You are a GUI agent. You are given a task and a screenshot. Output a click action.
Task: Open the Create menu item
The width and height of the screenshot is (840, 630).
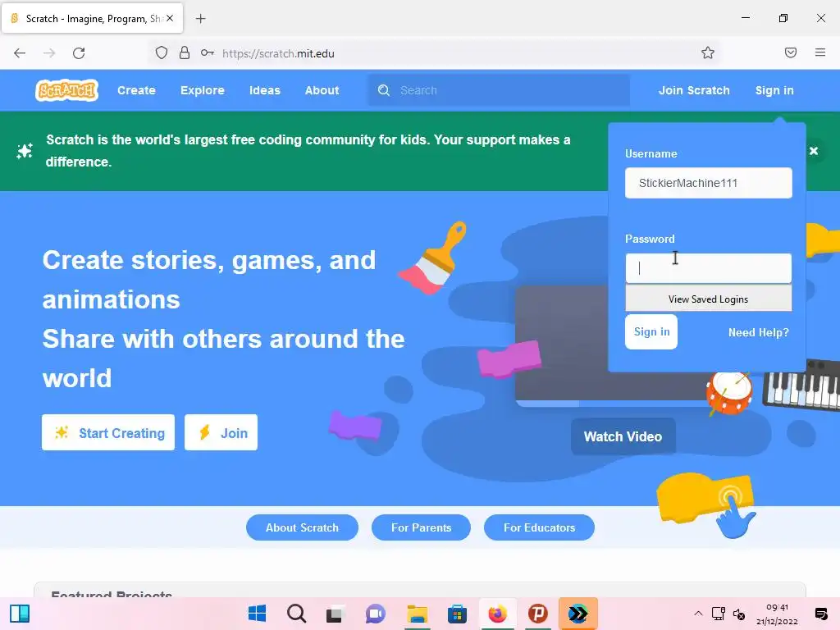click(x=137, y=90)
